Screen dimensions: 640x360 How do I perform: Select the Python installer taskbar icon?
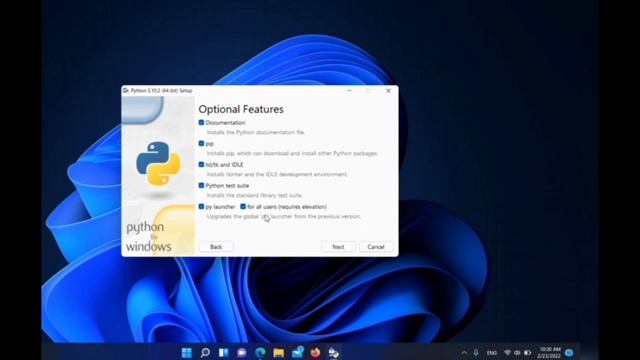click(x=333, y=352)
